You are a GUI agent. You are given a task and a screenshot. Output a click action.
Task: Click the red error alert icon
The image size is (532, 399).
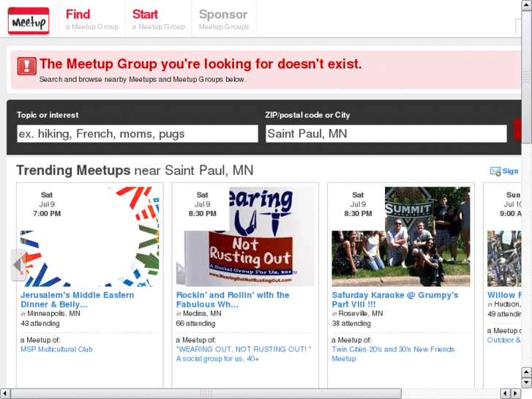[27, 66]
